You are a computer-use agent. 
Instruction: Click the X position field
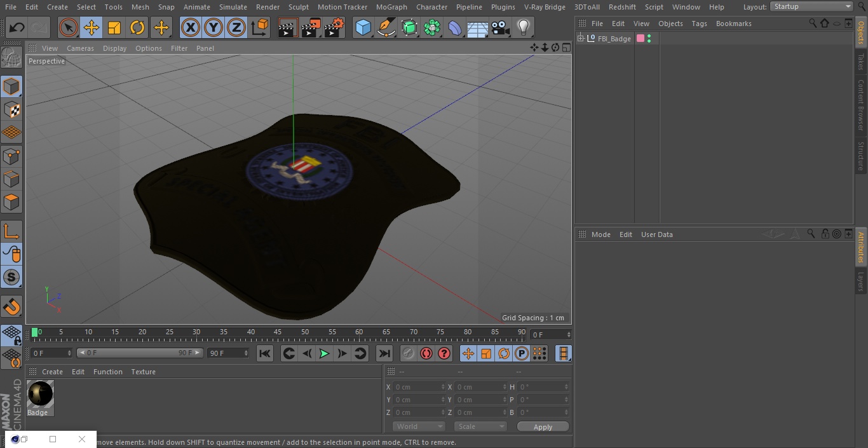[x=419, y=387]
